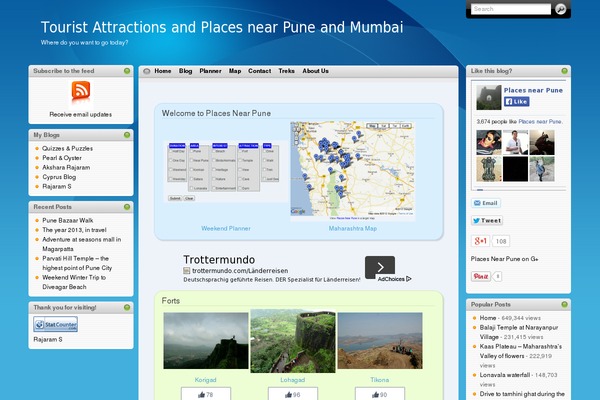600x400 pixels.
Task: Open the Lohagad fort link
Action: 292,380
